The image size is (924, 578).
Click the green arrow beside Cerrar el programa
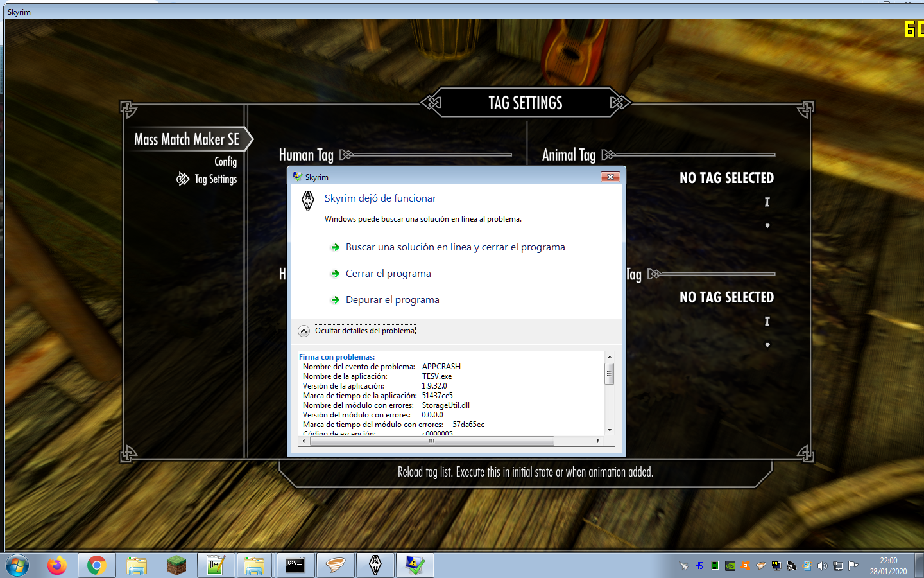point(335,274)
